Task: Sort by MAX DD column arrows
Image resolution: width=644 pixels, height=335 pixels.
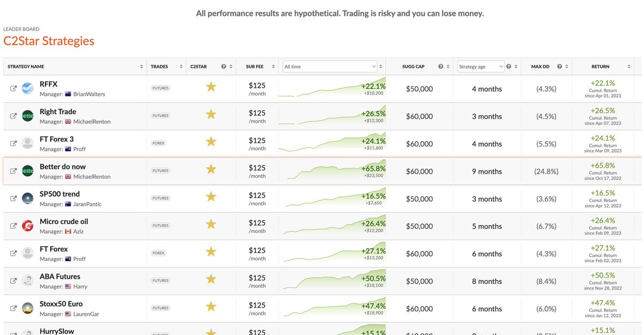Action: click(x=567, y=66)
